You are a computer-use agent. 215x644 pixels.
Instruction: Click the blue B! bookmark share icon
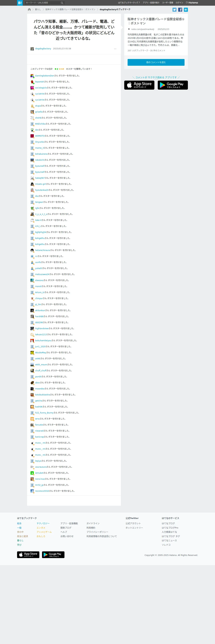(186, 10)
